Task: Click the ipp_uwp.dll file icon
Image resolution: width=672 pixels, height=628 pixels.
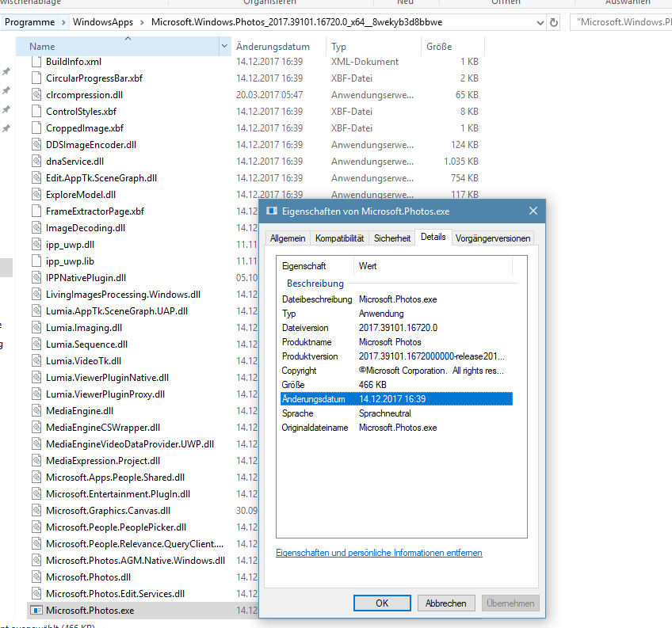Action: (37, 245)
